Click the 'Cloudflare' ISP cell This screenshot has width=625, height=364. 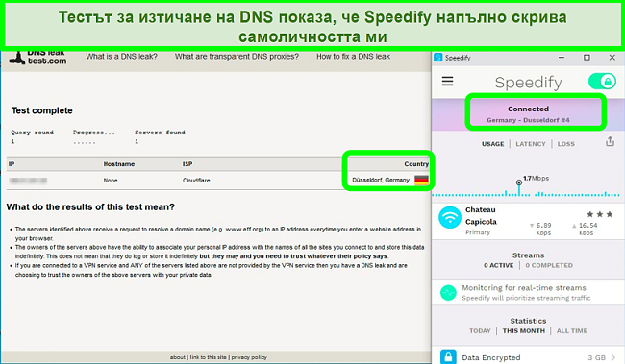pyautogui.click(x=196, y=181)
